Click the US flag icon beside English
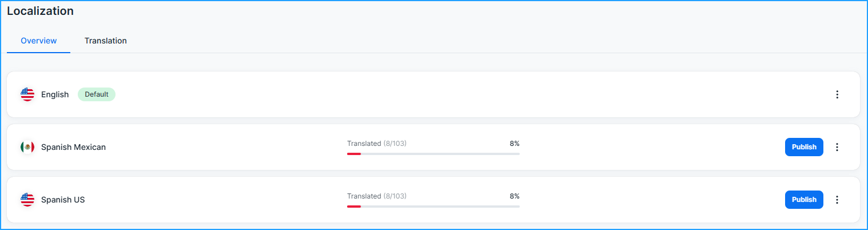Viewport: 868px width, 230px height. (27, 94)
